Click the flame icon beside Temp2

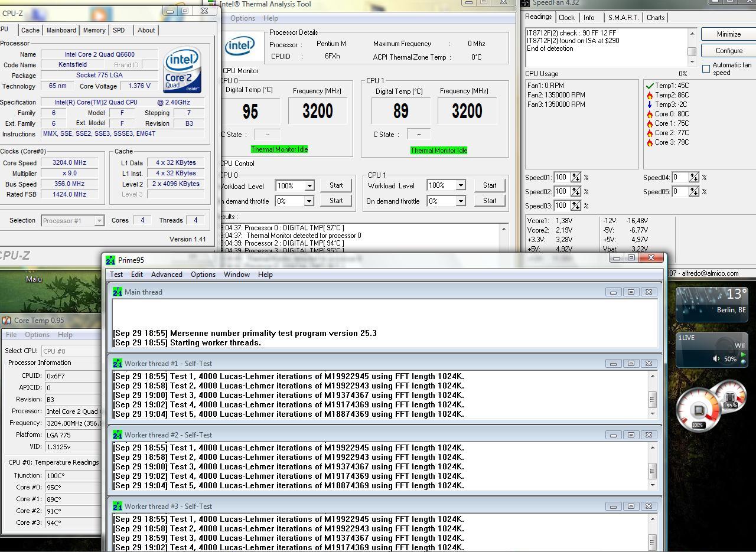click(x=650, y=95)
